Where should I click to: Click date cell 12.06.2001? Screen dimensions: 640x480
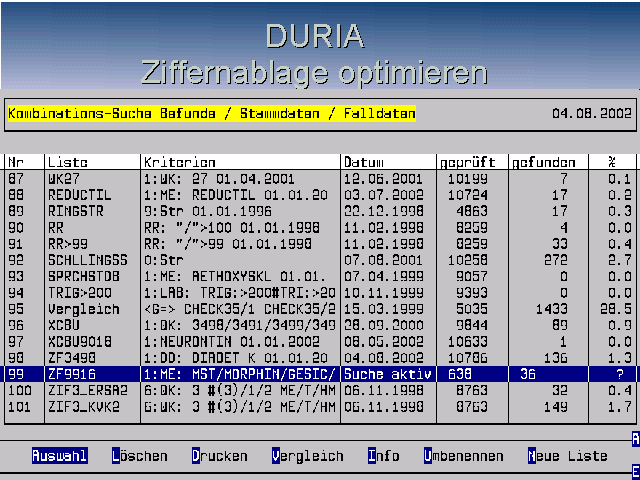383,179
